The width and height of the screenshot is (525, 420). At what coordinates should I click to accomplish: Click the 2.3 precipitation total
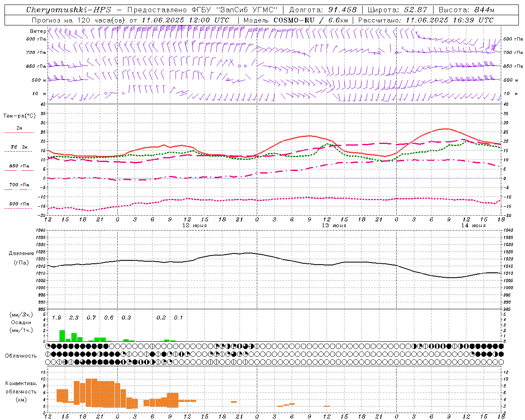coord(74,318)
